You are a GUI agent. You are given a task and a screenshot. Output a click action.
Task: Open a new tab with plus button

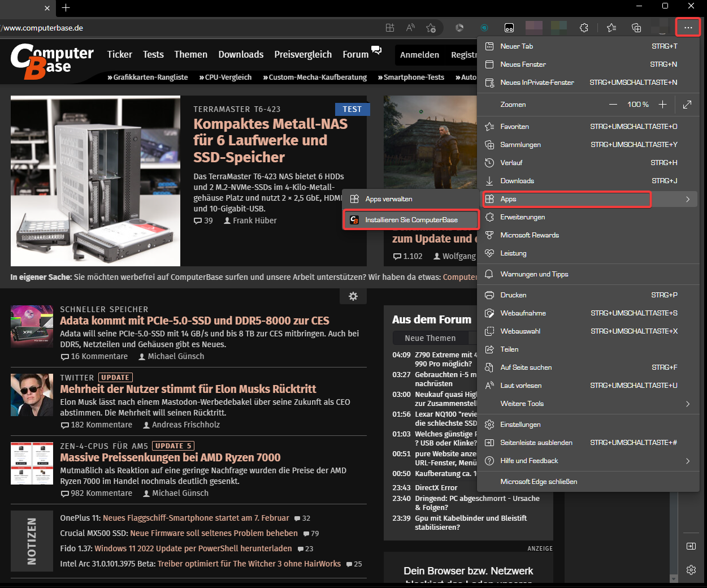(x=66, y=8)
